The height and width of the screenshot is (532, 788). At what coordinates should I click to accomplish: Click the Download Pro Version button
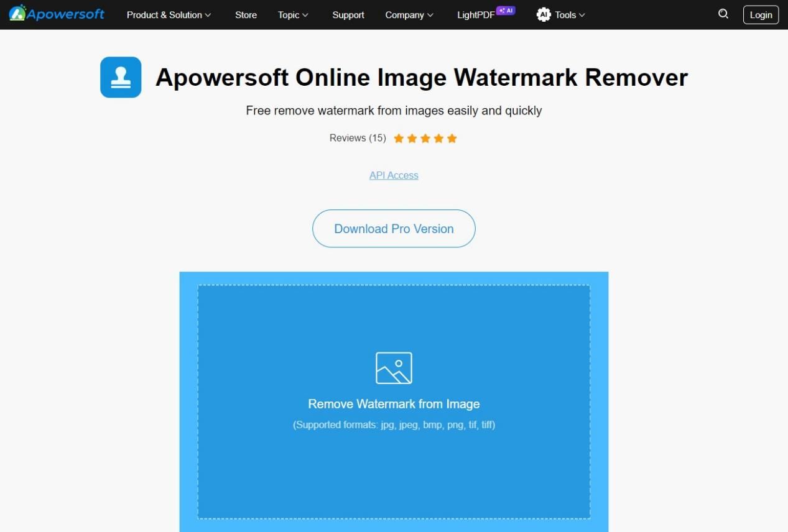tap(394, 229)
